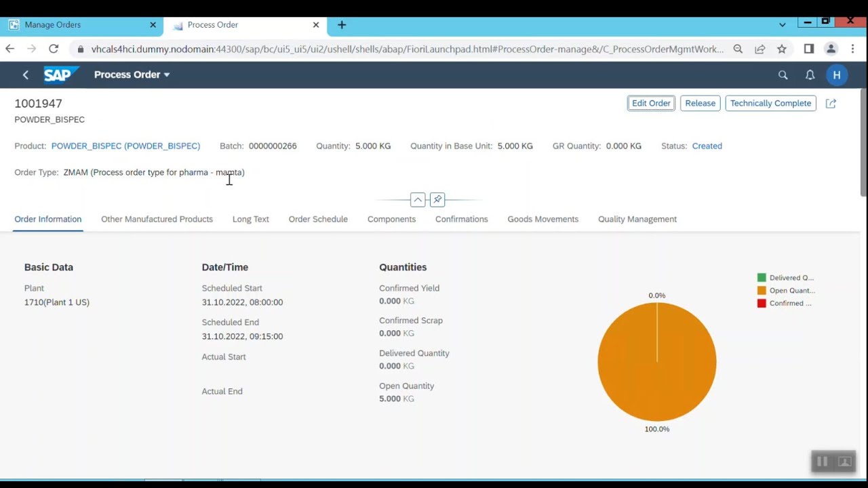The height and width of the screenshot is (488, 868).
Task: Open Other Manufactured Products tab
Action: [x=157, y=219]
